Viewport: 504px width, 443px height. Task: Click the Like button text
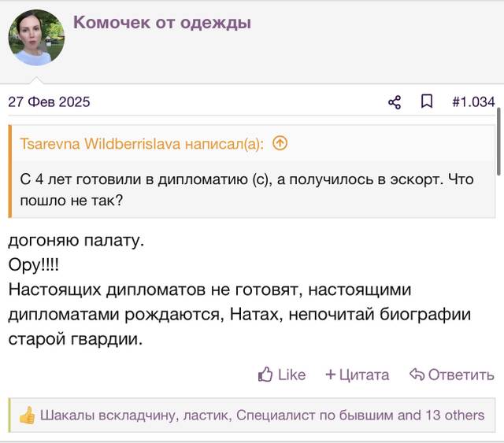(292, 375)
